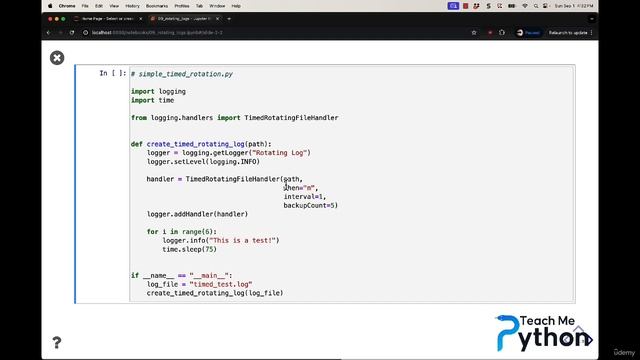Close the 09_rotating_logs tab
The image size is (640, 360).
click(x=217, y=19)
